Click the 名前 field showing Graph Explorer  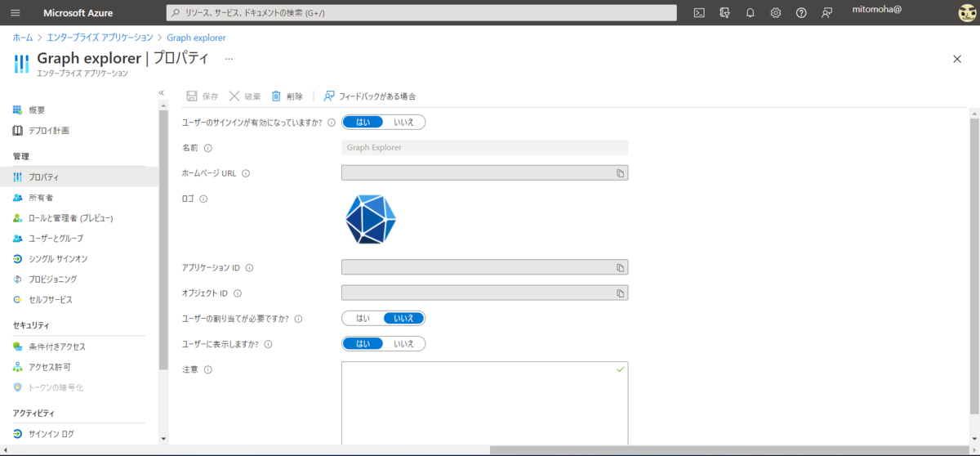485,148
